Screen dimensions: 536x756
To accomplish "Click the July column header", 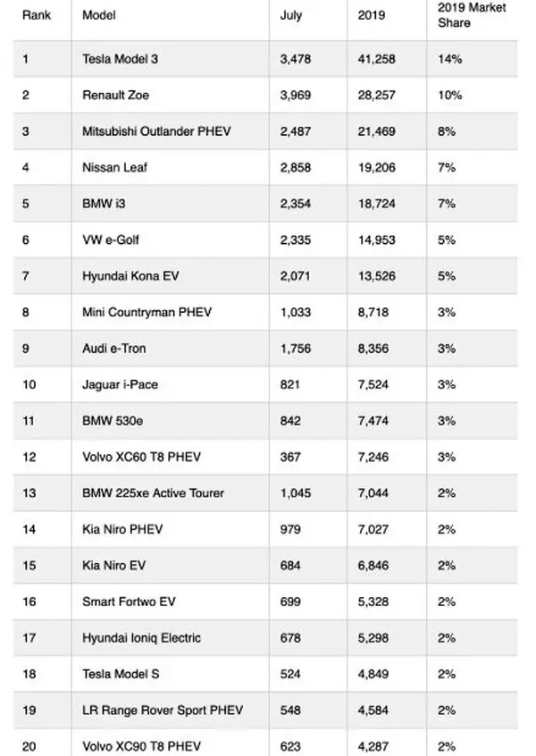I will pyautogui.click(x=291, y=16).
